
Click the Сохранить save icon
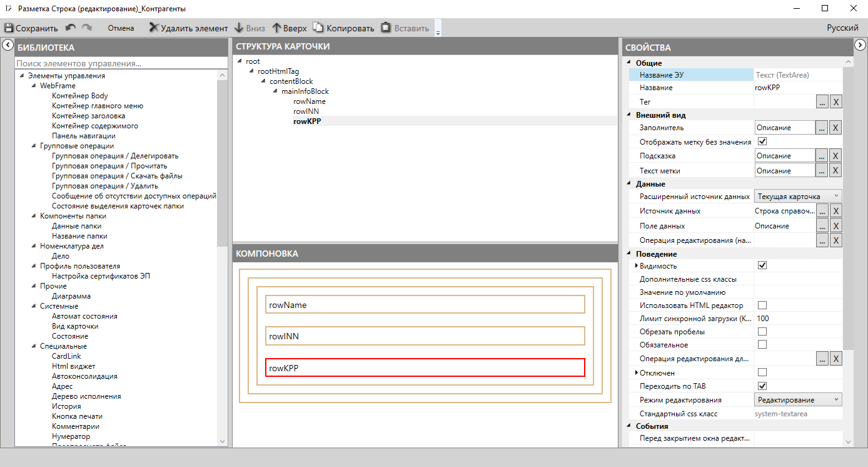(x=9, y=28)
